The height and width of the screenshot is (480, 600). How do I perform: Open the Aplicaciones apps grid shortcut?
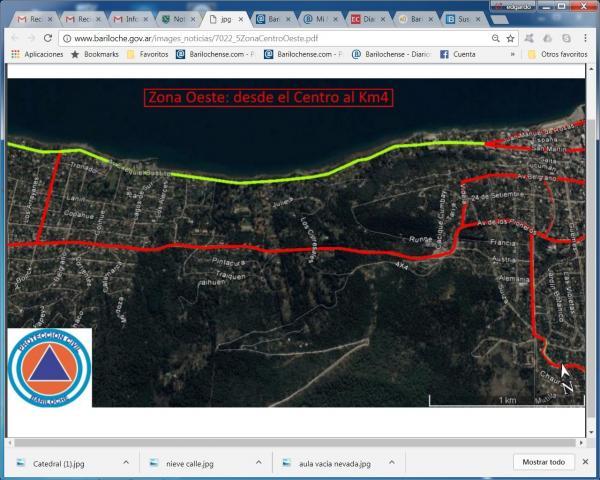37,54
